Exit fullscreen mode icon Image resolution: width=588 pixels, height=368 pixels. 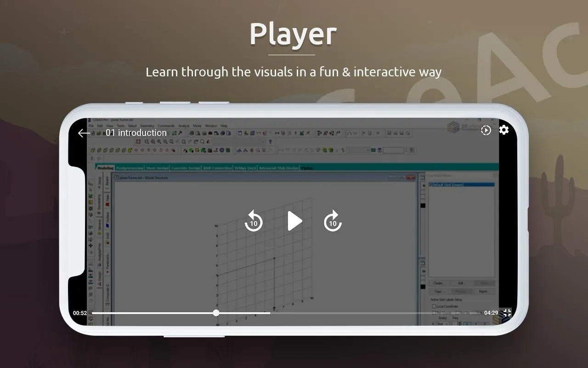pos(507,313)
